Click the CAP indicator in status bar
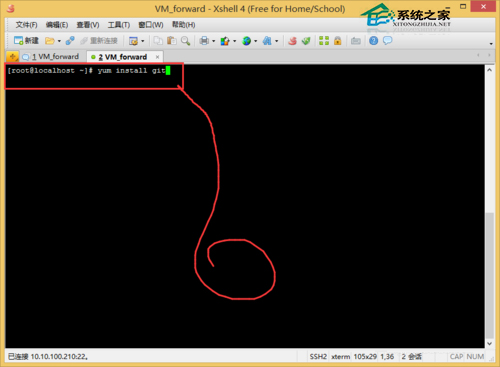Screen dimensions: 500x367 tap(456, 357)
